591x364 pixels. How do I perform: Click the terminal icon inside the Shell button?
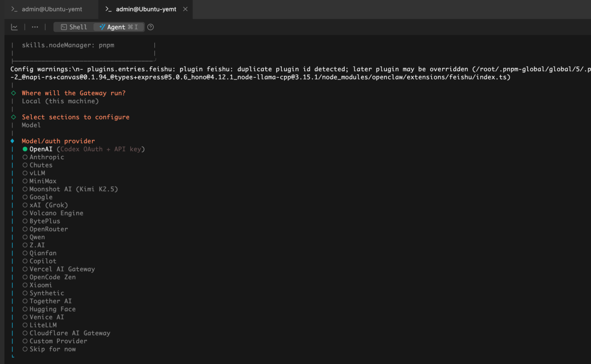(63, 26)
